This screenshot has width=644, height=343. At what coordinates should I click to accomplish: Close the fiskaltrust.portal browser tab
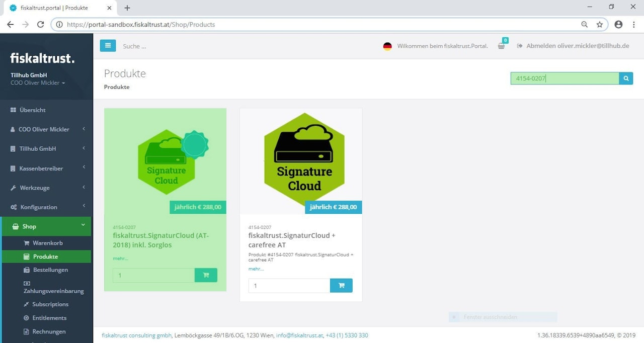click(x=110, y=8)
